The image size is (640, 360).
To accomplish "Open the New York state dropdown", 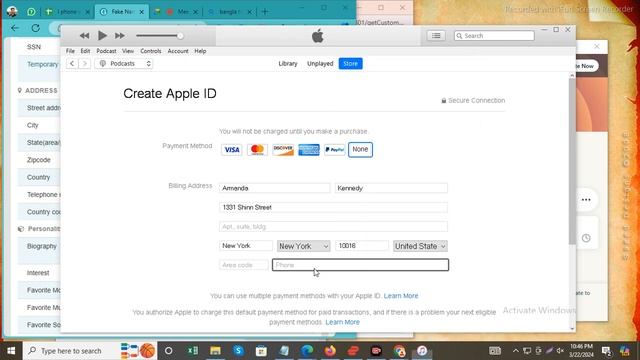I will [x=303, y=246].
